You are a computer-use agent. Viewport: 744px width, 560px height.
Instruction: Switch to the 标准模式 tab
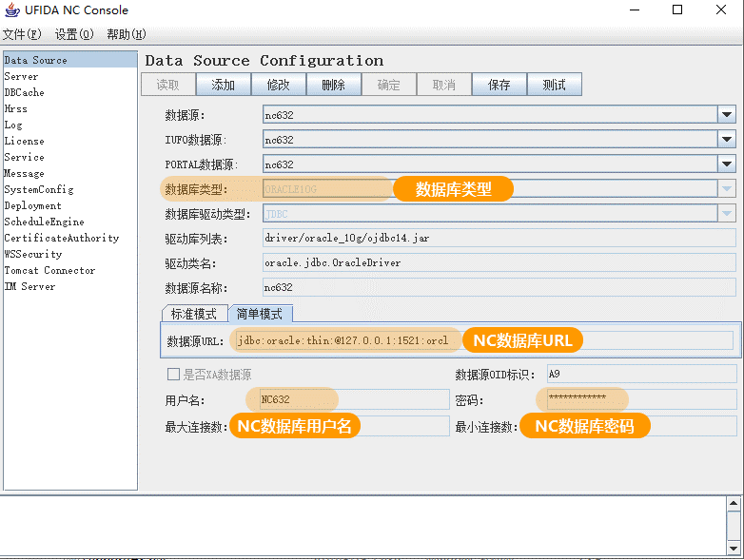194,314
